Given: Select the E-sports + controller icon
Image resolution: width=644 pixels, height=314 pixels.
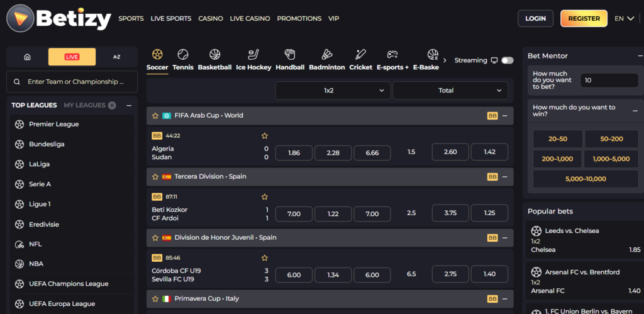Looking at the screenshot, I should [x=392, y=54].
